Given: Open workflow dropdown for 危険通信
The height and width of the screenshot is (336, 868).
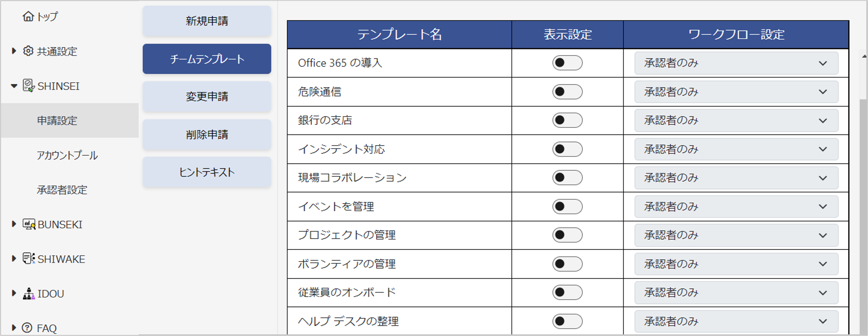Looking at the screenshot, I should (x=736, y=92).
